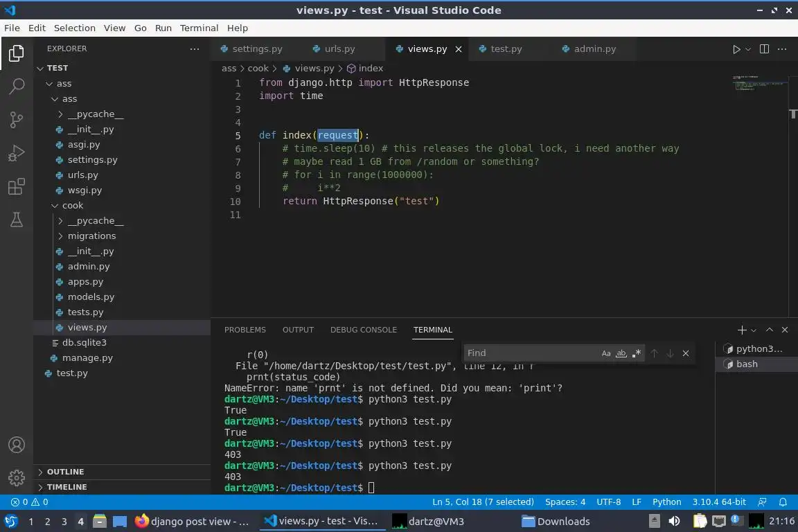This screenshot has width=798, height=532.
Task: Create a new terminal with plus icon
Action: [x=741, y=330]
